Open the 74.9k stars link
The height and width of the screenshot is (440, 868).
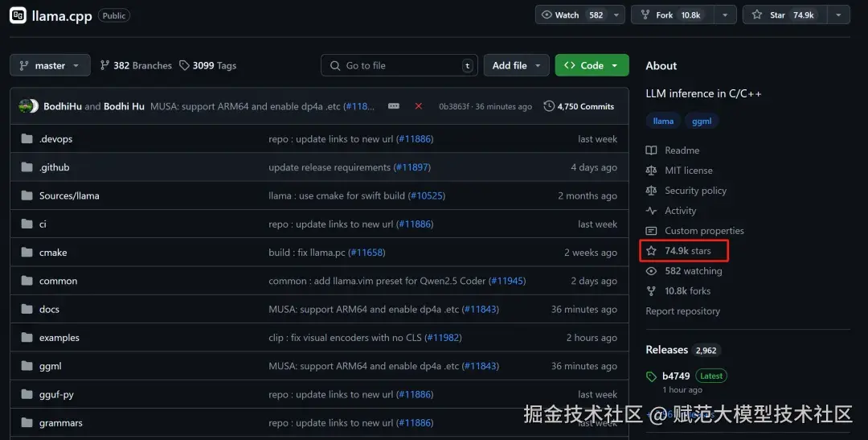coord(687,251)
